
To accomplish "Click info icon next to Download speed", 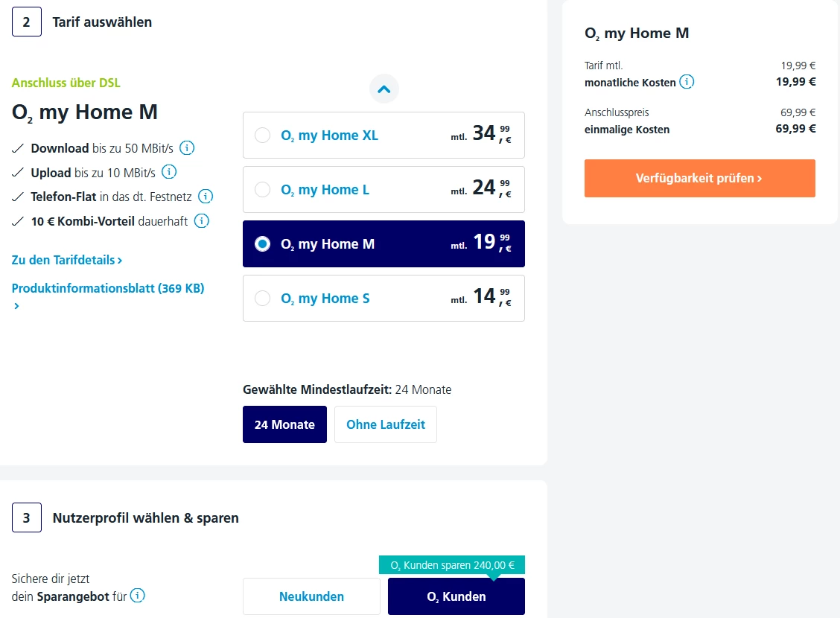I will pyautogui.click(x=188, y=148).
